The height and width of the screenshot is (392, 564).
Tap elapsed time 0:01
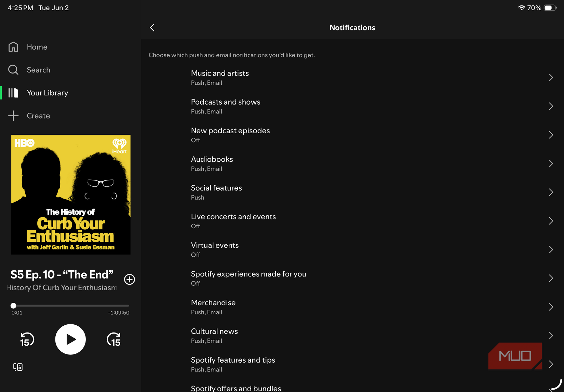(17, 313)
